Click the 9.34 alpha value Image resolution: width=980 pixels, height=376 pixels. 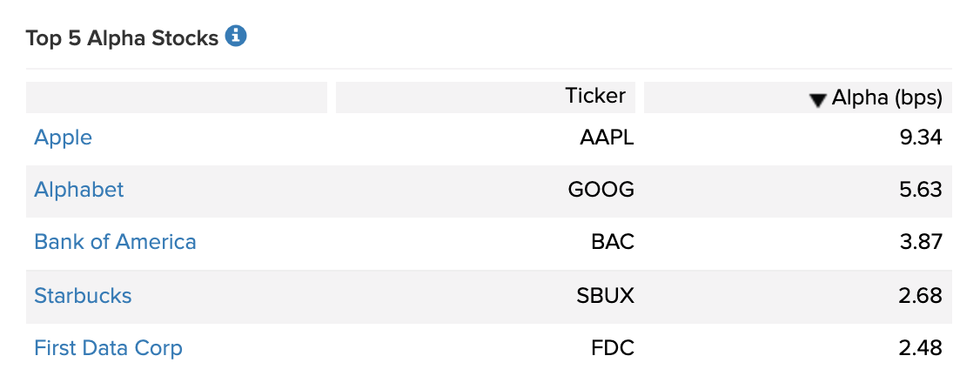[920, 138]
